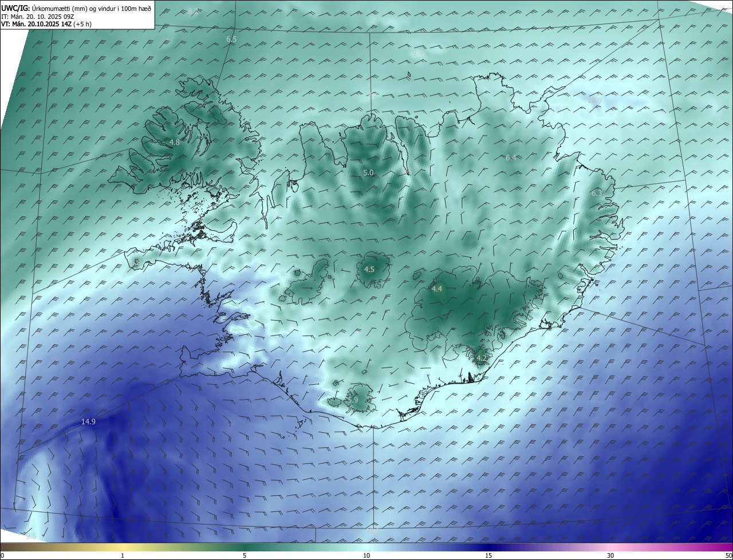Click the 'VT: Mán. 20.10.2025 14Z (+5 h)' line
Image resolution: width=733 pixels, height=560 pixels.
pyautogui.click(x=46, y=24)
